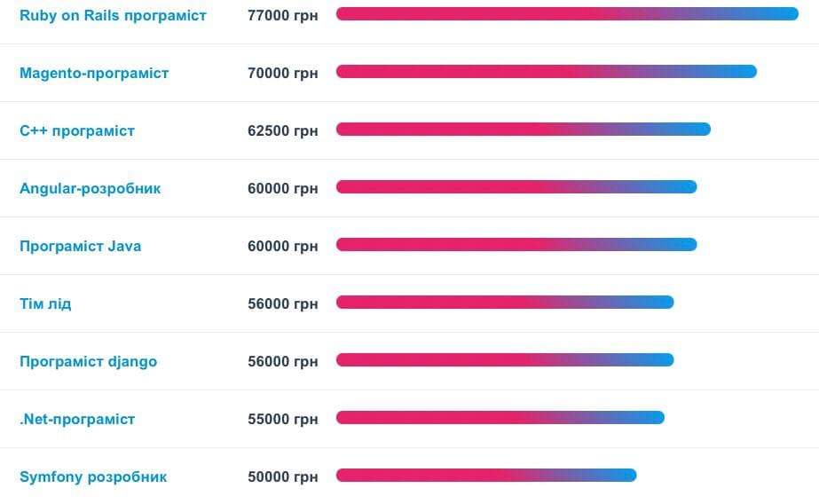Open the Symfony розробник link
Viewport: 819px width, 504px height.
[93, 476]
